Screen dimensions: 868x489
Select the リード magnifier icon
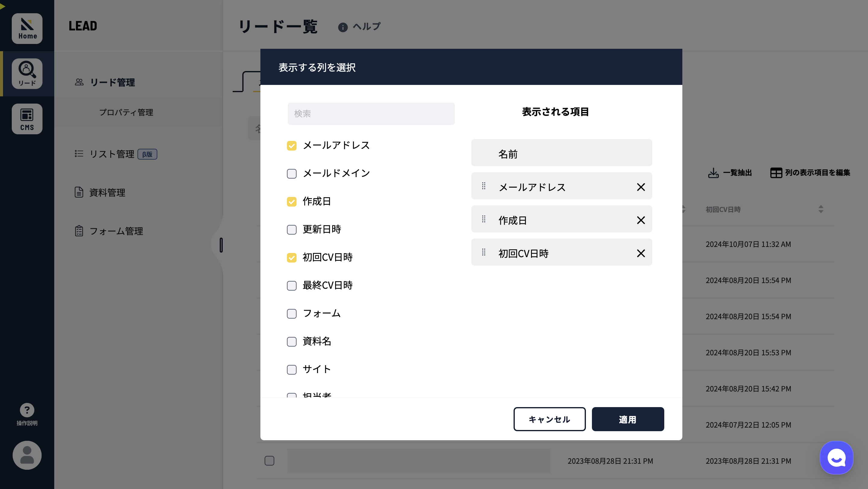[27, 74]
